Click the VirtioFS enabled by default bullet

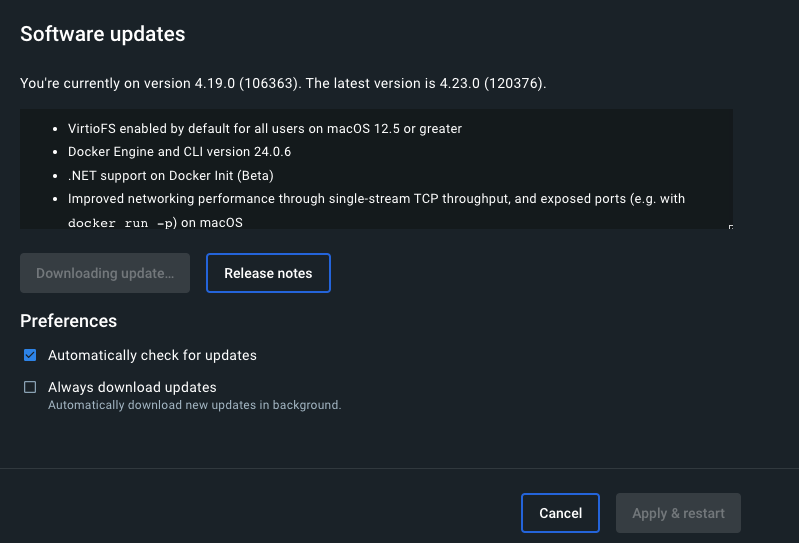click(264, 128)
